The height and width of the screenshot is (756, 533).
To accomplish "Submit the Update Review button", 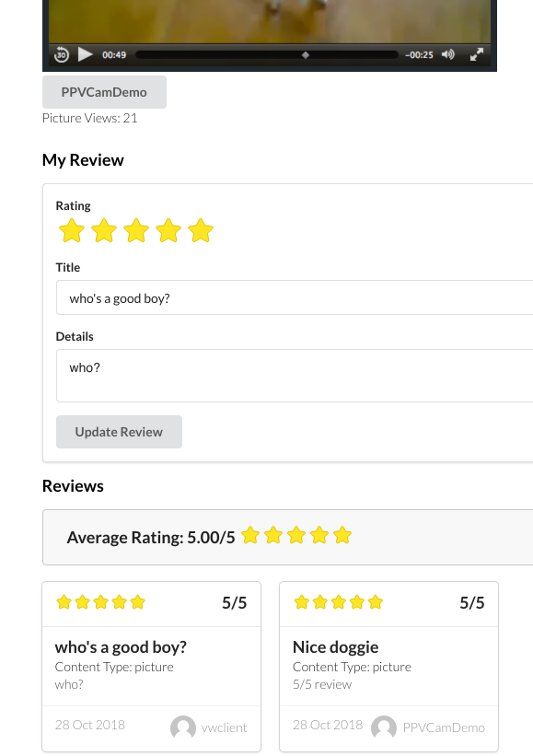I will click(119, 432).
